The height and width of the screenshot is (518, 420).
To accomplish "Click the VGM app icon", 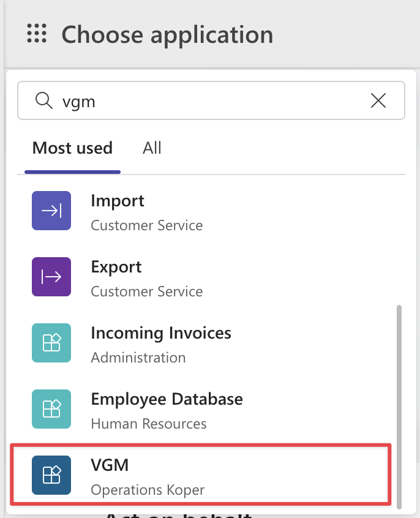I will 51,475.
